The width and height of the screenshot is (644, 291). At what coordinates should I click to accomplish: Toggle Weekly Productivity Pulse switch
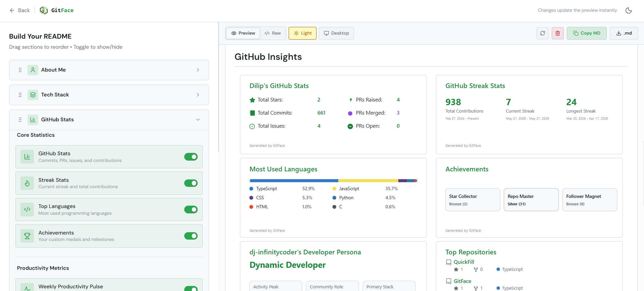pyautogui.click(x=191, y=288)
